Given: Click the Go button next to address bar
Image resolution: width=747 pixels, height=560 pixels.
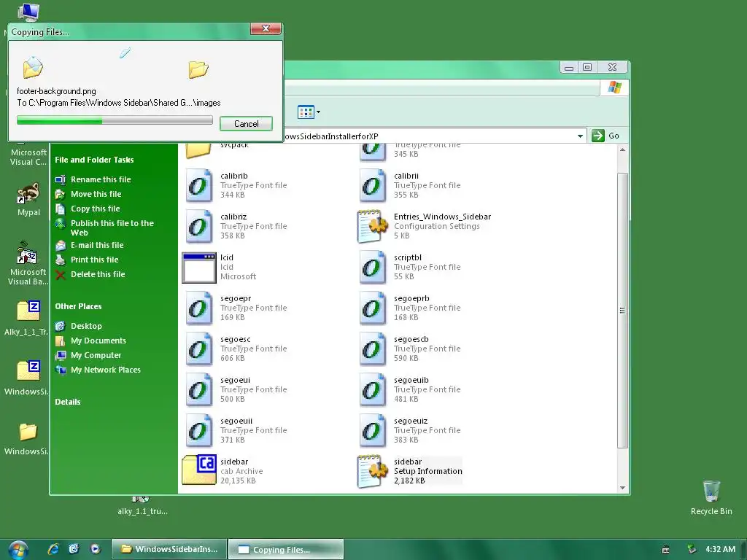Looking at the screenshot, I should click(605, 136).
